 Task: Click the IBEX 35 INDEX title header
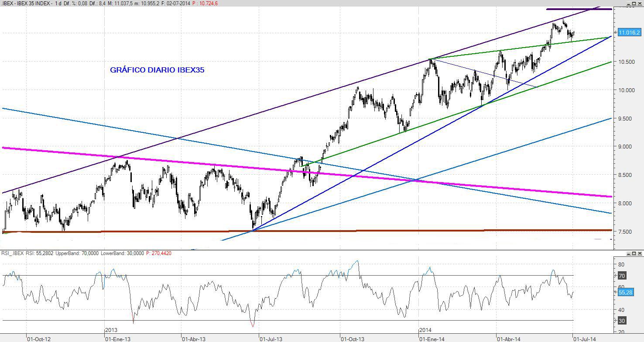(x=26, y=3)
